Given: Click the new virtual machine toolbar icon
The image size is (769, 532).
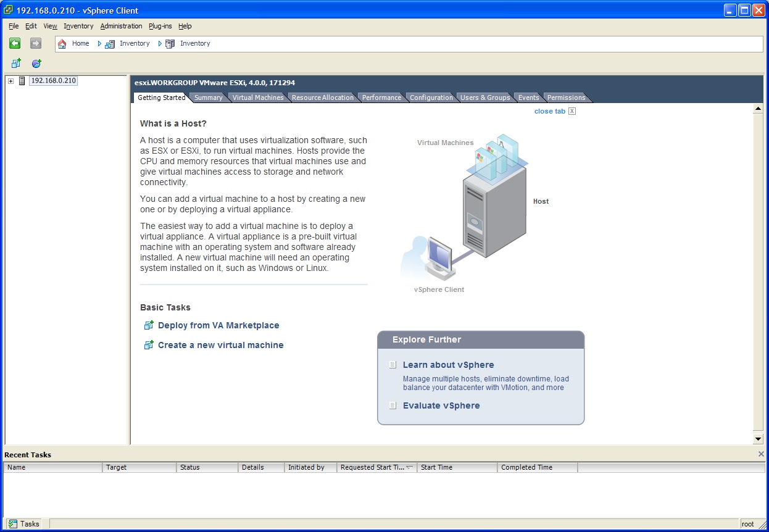Looking at the screenshot, I should click(16, 64).
